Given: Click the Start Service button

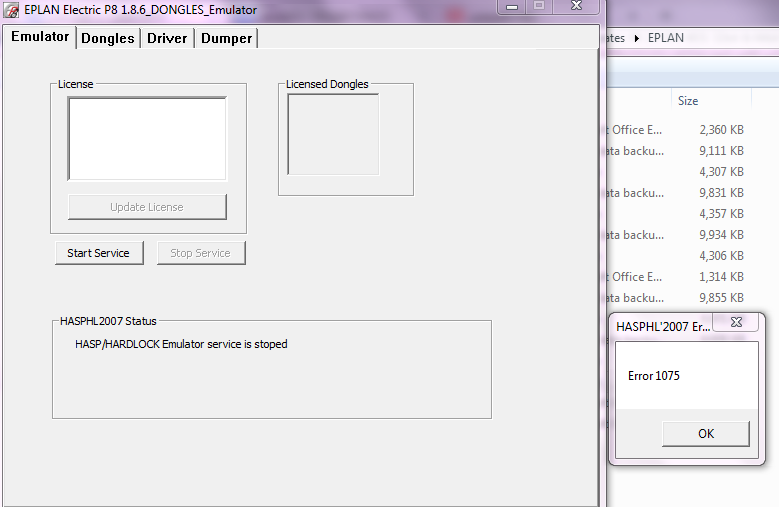Looking at the screenshot, I should 99,253.
